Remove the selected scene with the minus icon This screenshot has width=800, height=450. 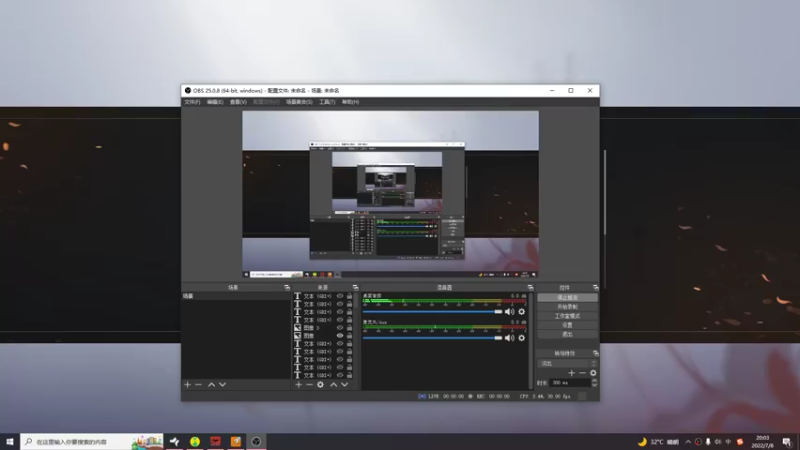pos(198,385)
